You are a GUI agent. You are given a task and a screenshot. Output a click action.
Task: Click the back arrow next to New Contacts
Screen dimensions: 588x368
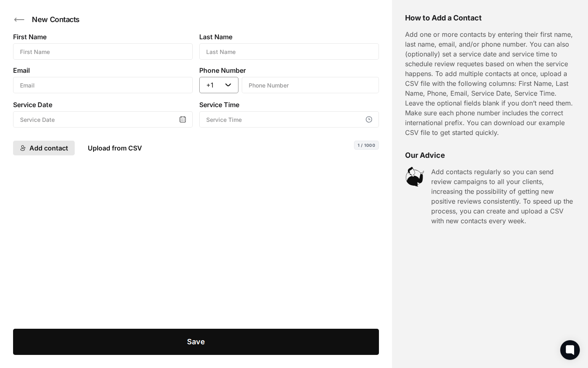point(19,20)
